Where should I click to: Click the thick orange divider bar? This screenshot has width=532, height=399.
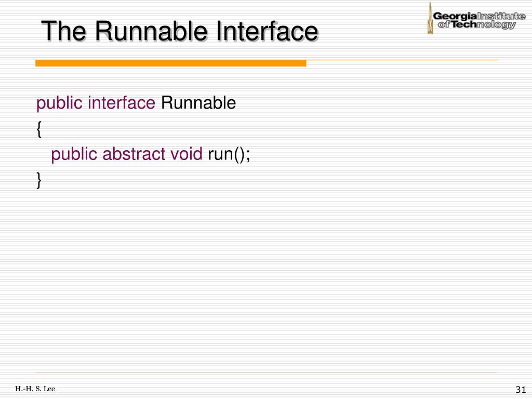point(170,63)
